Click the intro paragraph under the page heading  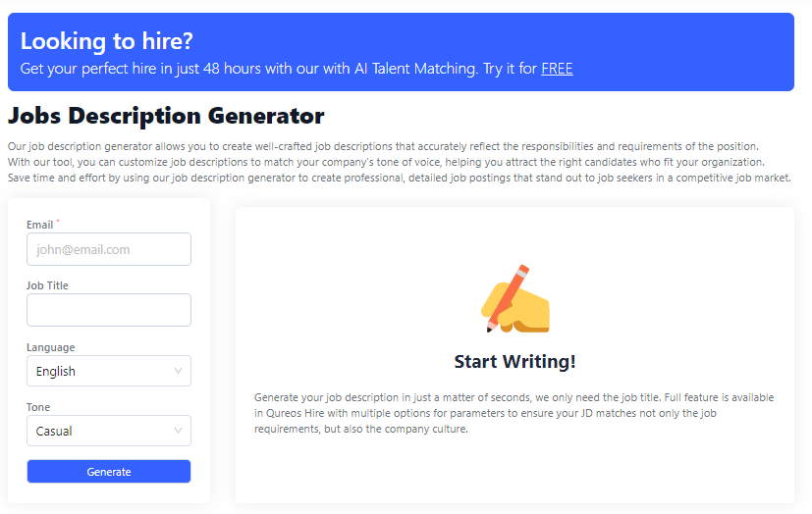[399, 162]
